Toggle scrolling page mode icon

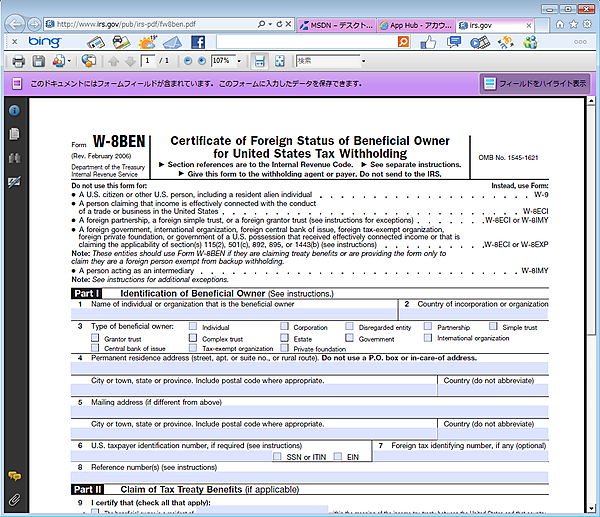coord(260,61)
